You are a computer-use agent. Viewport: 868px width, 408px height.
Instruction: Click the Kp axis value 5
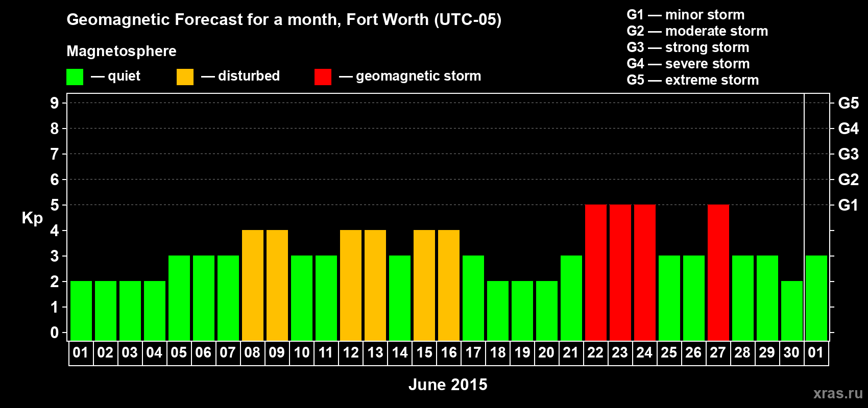coord(55,205)
